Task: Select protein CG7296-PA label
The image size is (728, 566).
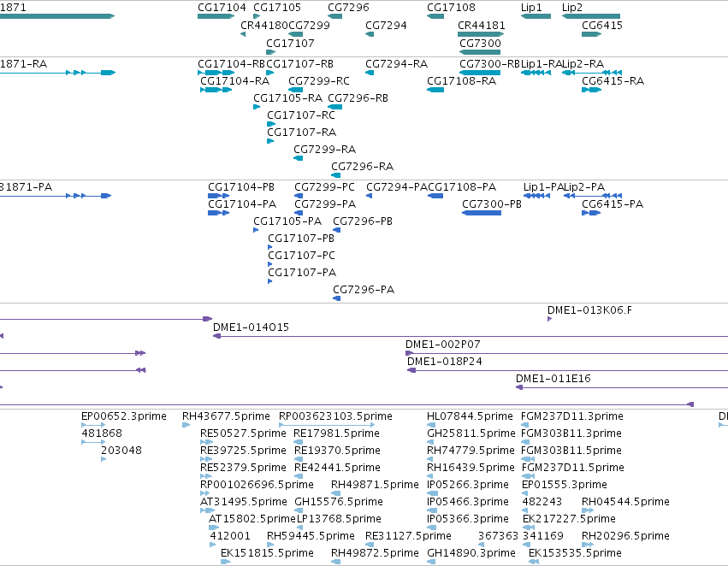Action: click(364, 290)
